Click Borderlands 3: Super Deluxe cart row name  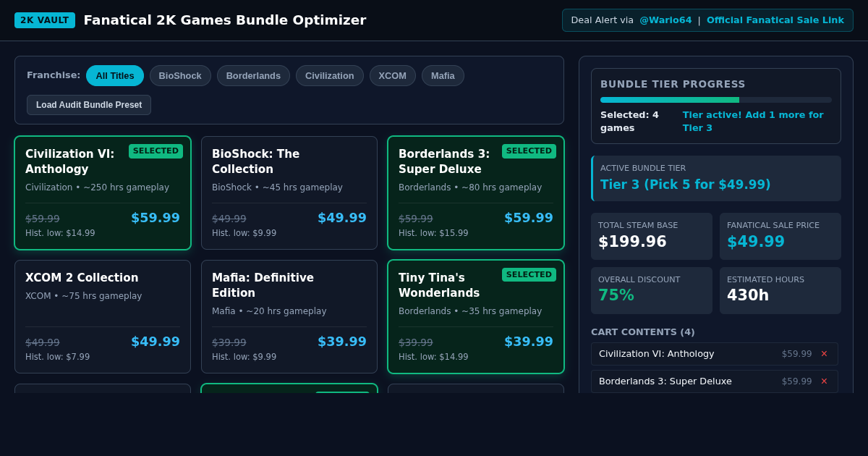[665, 381]
